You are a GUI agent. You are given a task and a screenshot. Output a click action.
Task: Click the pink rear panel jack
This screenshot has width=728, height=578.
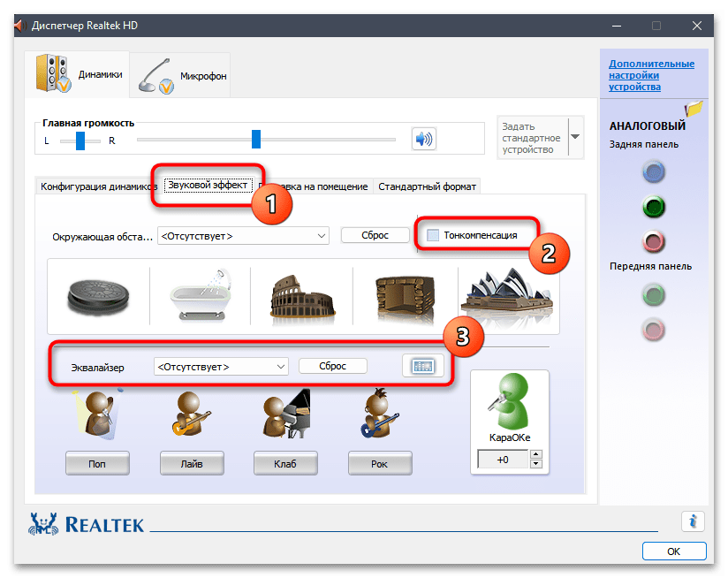click(654, 241)
